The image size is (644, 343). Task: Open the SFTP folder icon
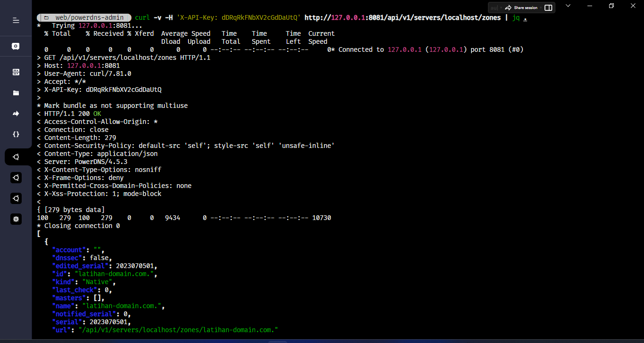16,93
